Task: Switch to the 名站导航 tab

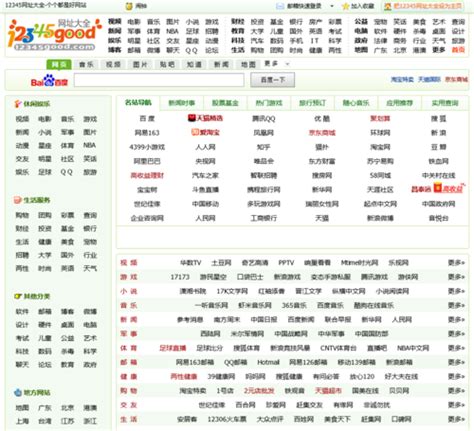Action: [x=138, y=103]
